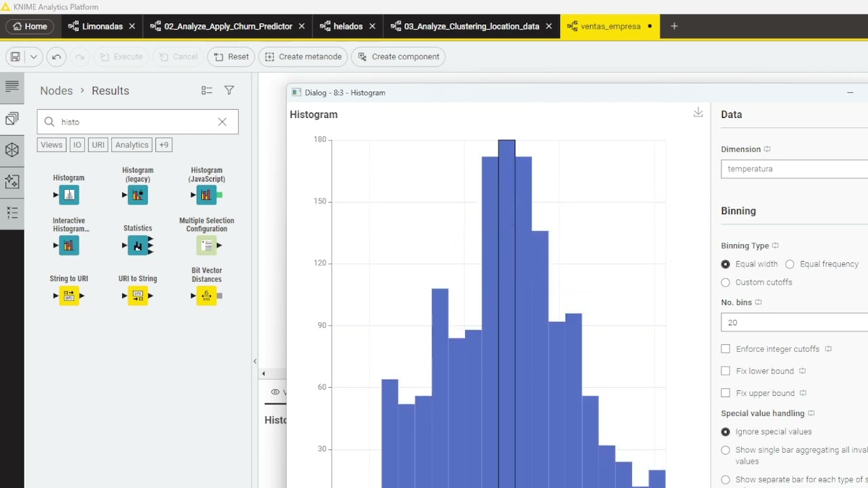Viewport: 868px width, 488px height.
Task: Enable Fix upper bound checkbox
Action: pos(726,392)
